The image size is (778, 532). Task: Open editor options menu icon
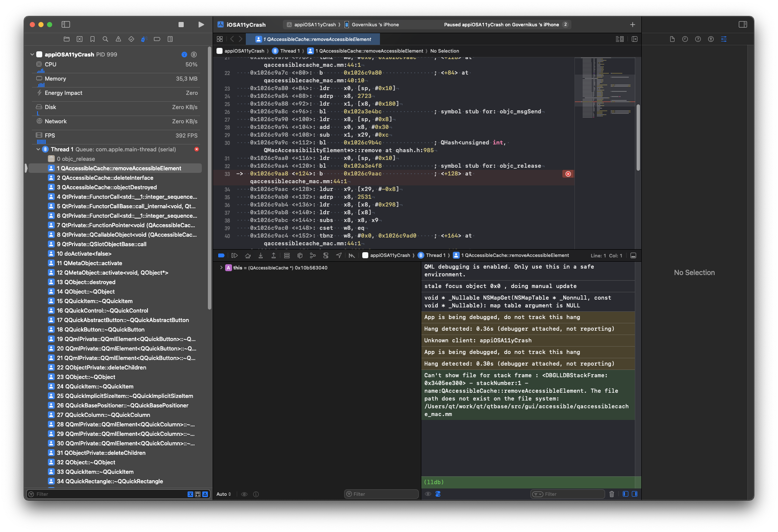(x=620, y=39)
